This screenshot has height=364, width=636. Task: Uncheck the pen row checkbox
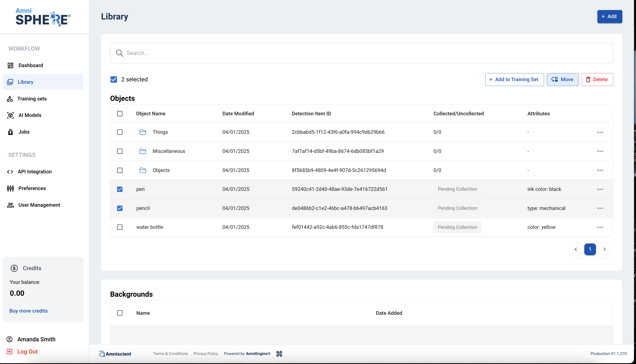tap(120, 189)
